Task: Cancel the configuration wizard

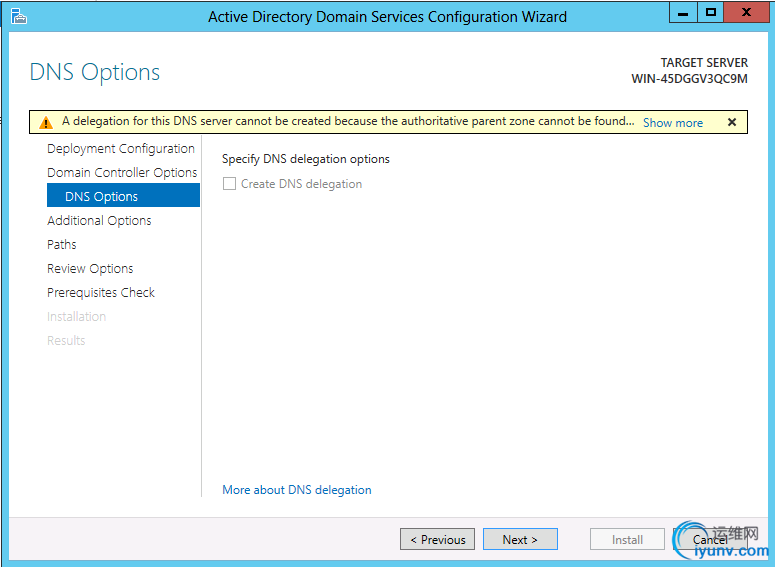Action: point(709,540)
